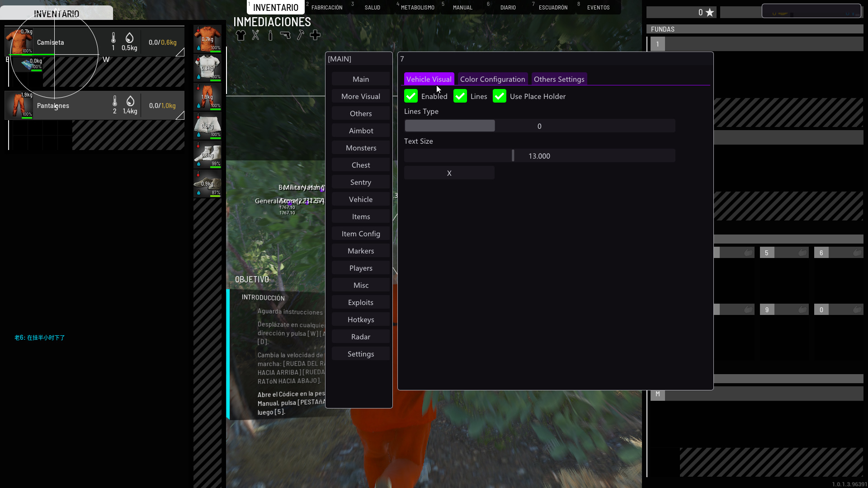
Task: Select the medical filter cross icon
Action: coord(315,35)
